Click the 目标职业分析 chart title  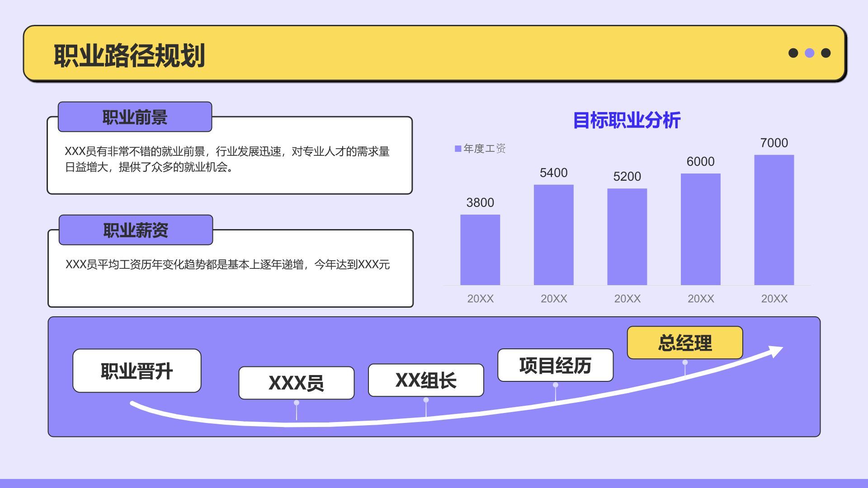click(x=627, y=120)
